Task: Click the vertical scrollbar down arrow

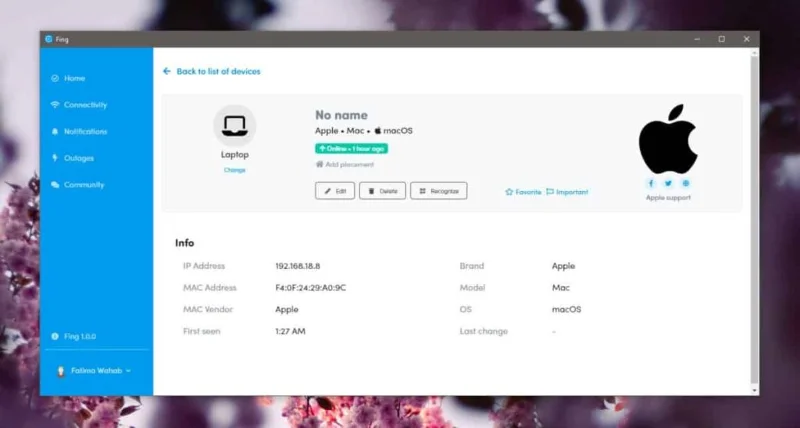Action: 755,390
